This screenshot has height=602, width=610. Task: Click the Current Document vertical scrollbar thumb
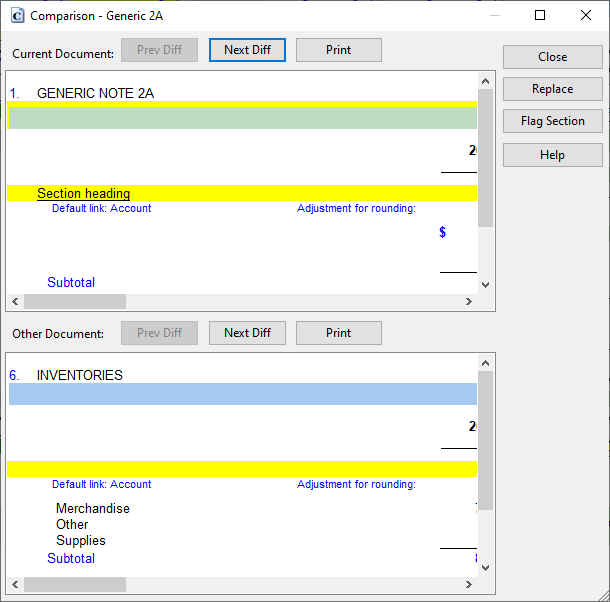pyautogui.click(x=485, y=158)
